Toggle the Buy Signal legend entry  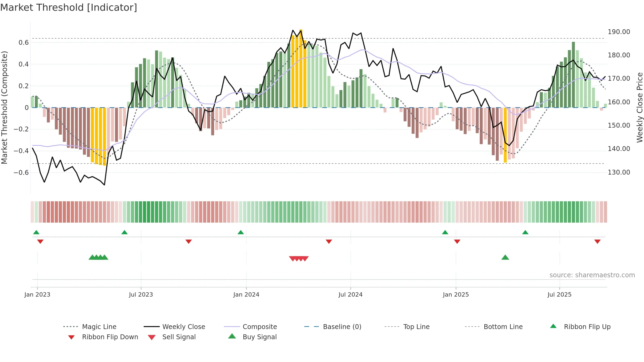coord(252,337)
